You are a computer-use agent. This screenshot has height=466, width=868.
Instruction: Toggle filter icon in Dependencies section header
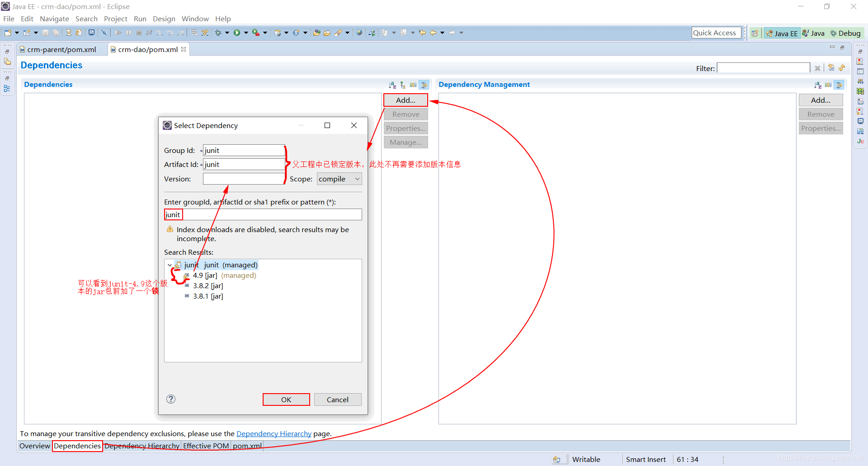[424, 85]
